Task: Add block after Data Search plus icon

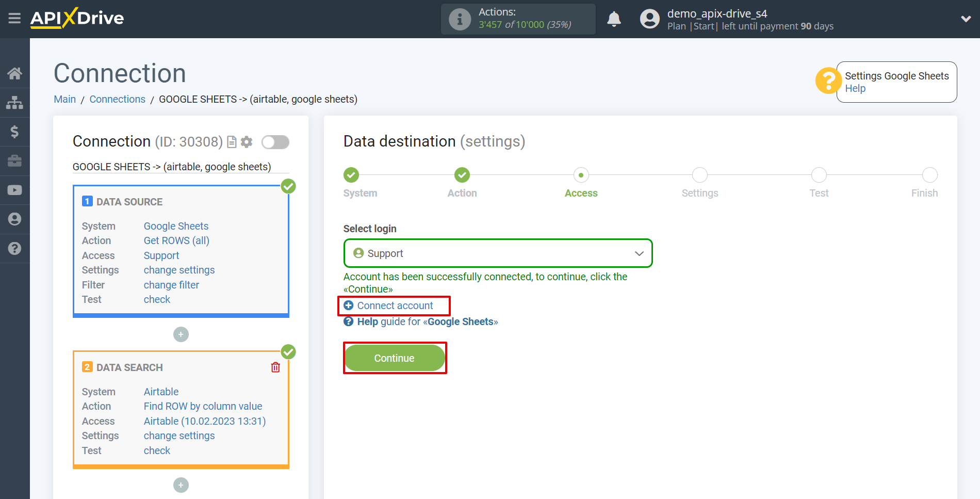Action: pyautogui.click(x=181, y=485)
